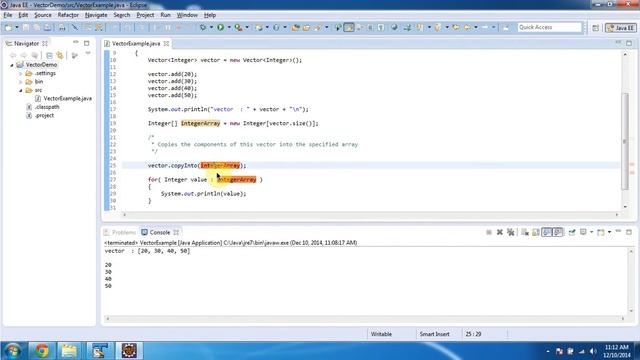The height and width of the screenshot is (360, 640).
Task: Open the Source menu
Action: click(43, 15)
